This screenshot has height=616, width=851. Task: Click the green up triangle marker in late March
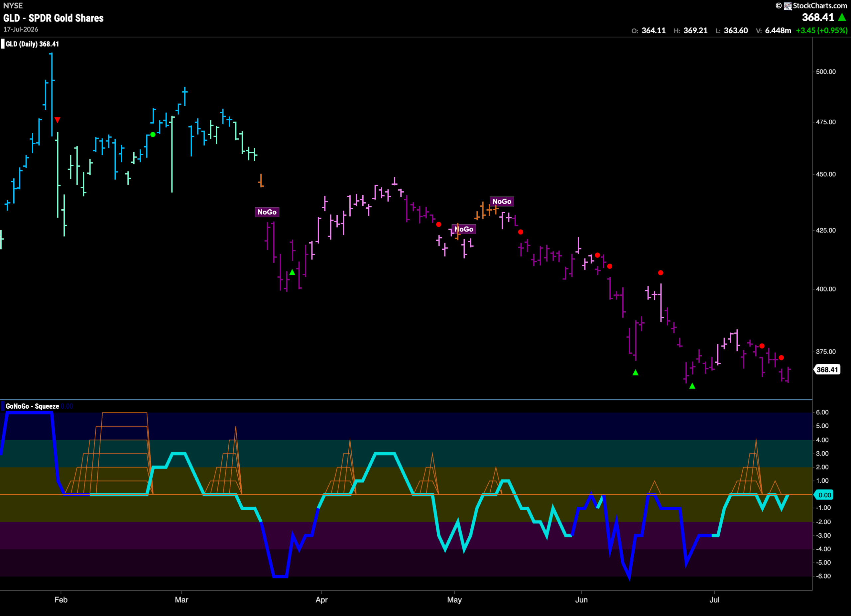[x=292, y=272]
